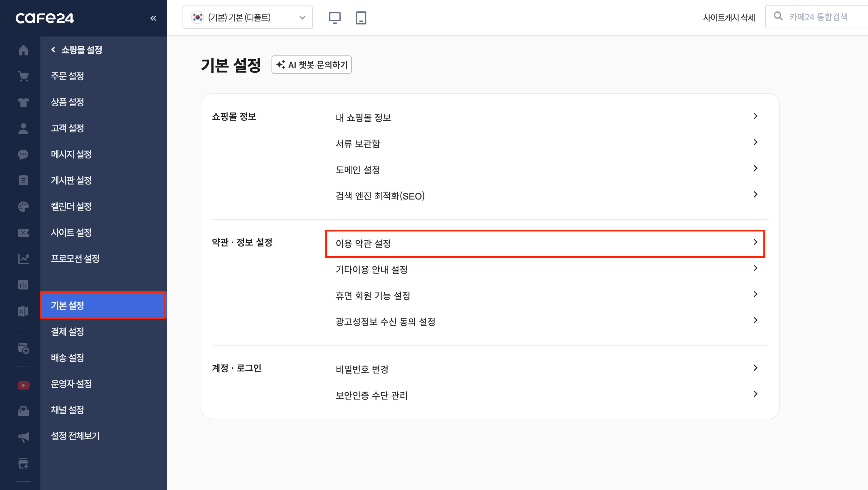Select 게시판 설정 menu item
Viewport: 868px width, 490px height.
pyautogui.click(x=103, y=180)
